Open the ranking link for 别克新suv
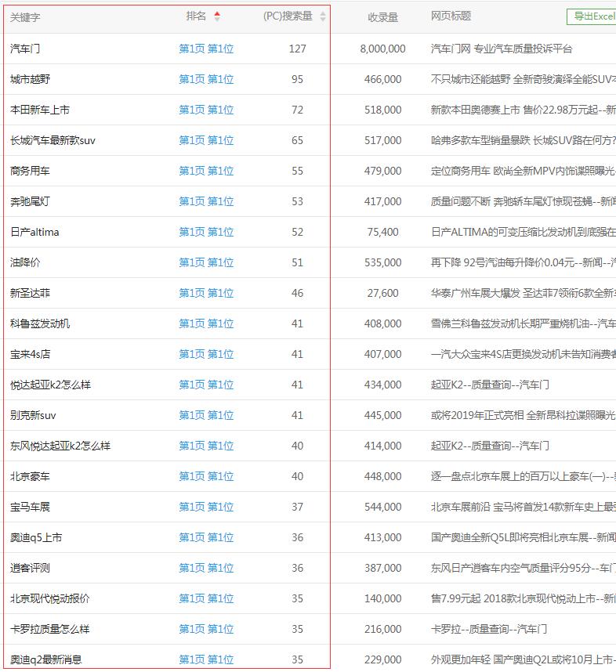 click(x=206, y=415)
